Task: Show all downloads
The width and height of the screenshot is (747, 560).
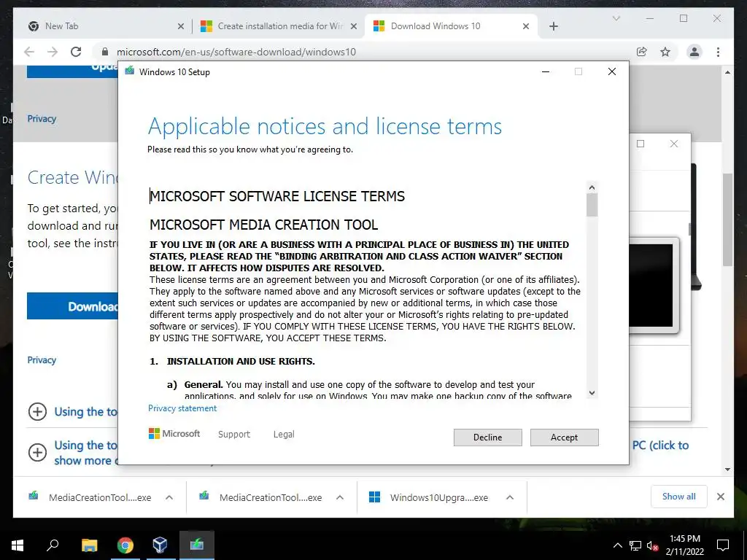Action: [679, 497]
